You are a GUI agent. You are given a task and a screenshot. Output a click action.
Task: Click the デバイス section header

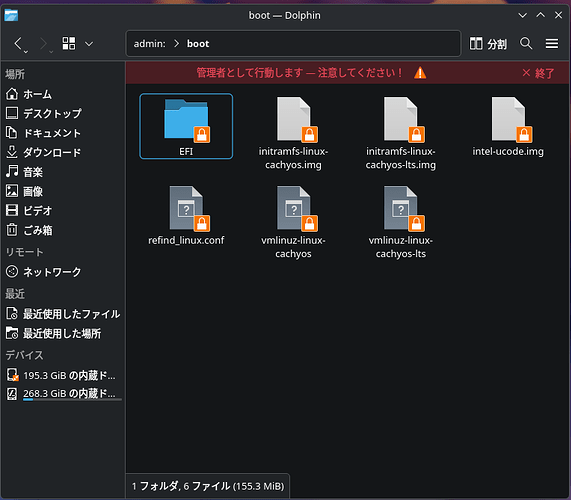[x=24, y=355]
